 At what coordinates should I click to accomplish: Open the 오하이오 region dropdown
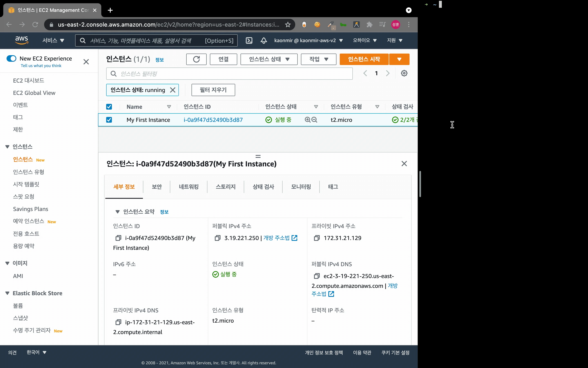coord(365,40)
